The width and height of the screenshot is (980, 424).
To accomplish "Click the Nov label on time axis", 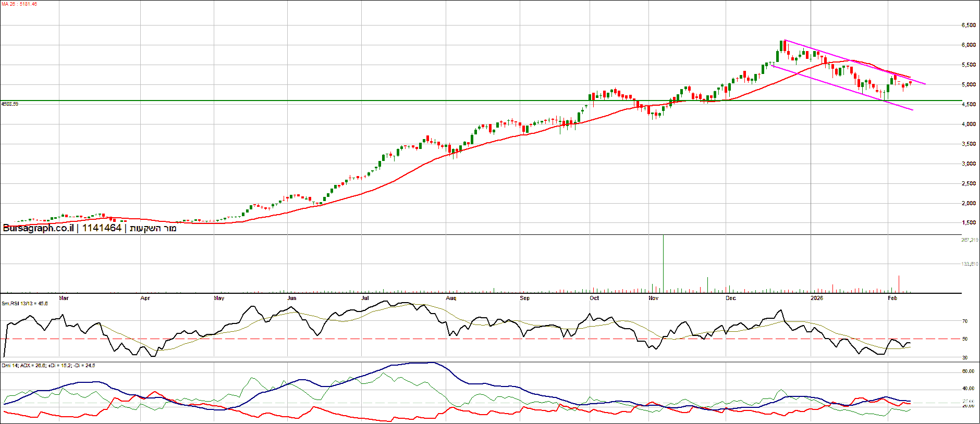I will point(653,298).
